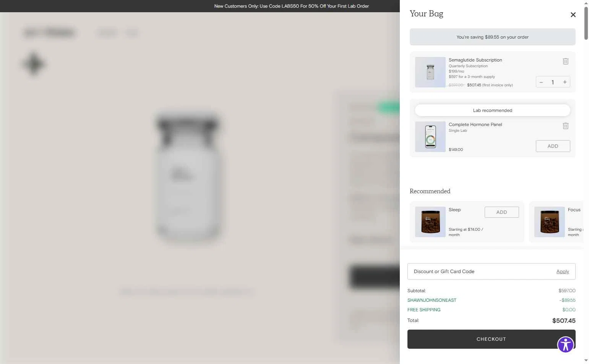Screen dimensions: 589x364
Task: Click the Recommended section heading
Action: click(430, 191)
